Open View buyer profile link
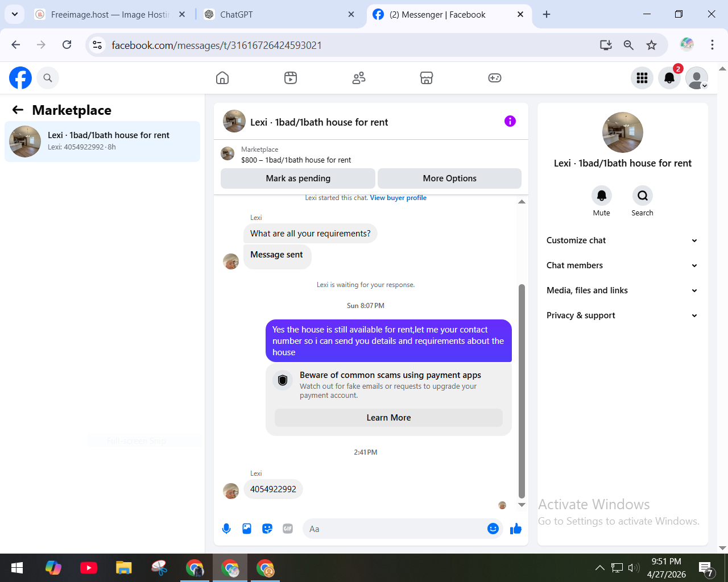The height and width of the screenshot is (582, 728). tap(398, 198)
